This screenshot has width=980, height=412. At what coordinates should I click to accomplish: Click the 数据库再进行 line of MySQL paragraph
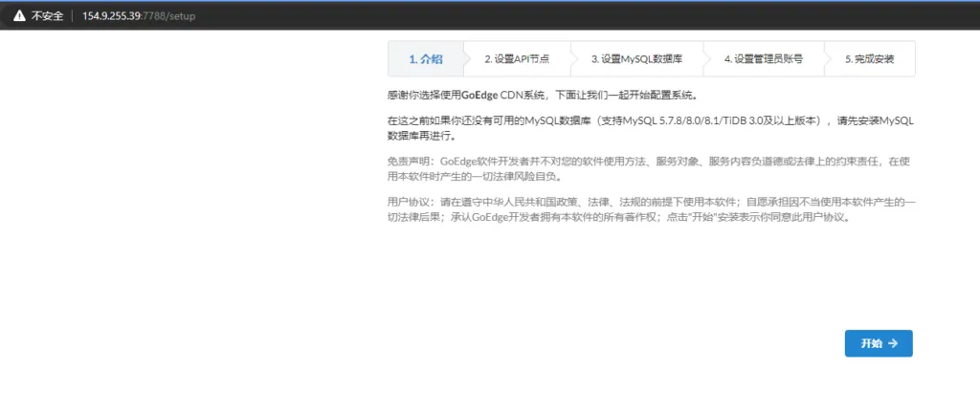(421, 136)
